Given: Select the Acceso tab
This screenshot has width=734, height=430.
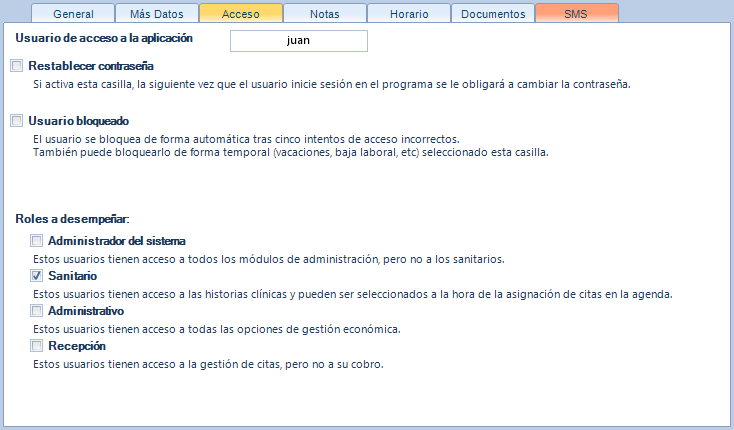Looking at the screenshot, I should pos(240,14).
